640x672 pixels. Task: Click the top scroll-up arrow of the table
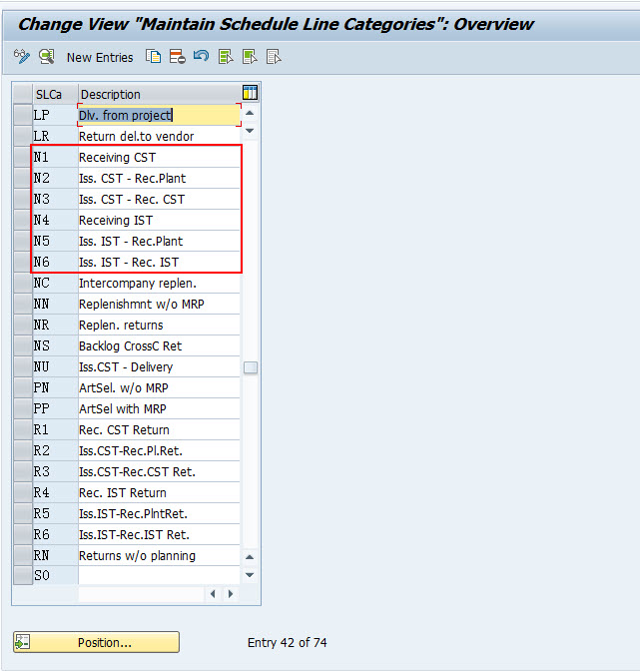(250, 113)
